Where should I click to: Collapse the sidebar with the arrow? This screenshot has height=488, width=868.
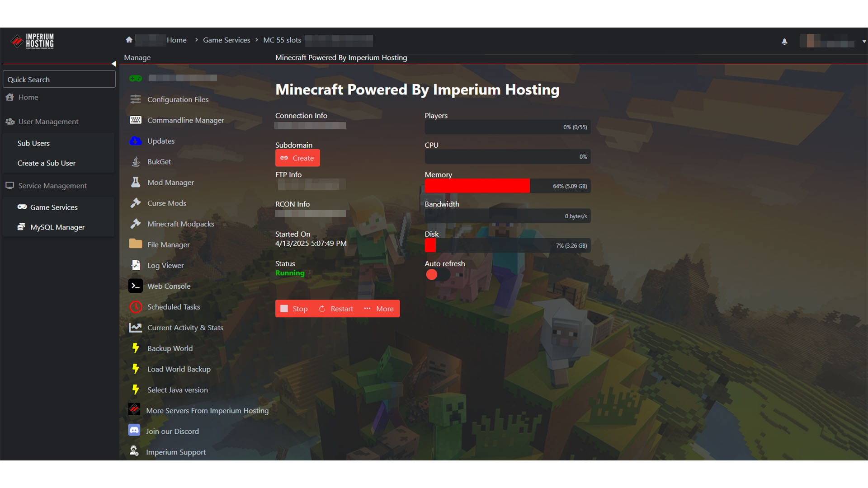114,64
